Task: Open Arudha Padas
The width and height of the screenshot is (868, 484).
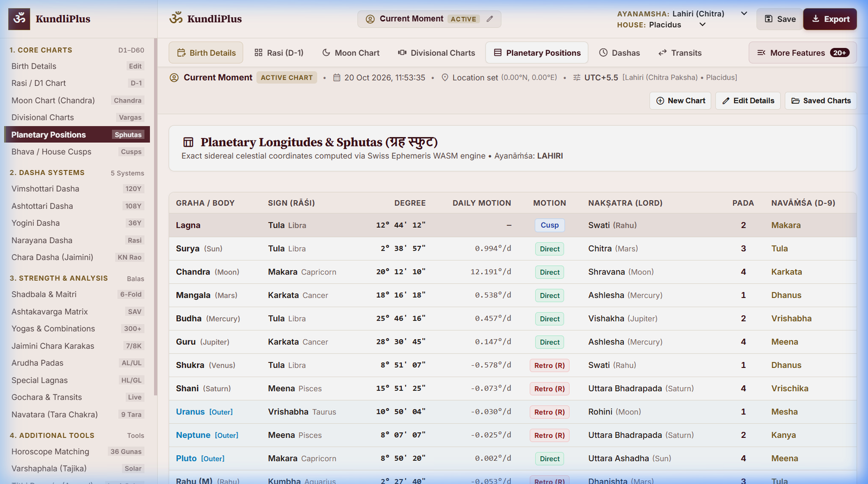Action: coord(77,363)
